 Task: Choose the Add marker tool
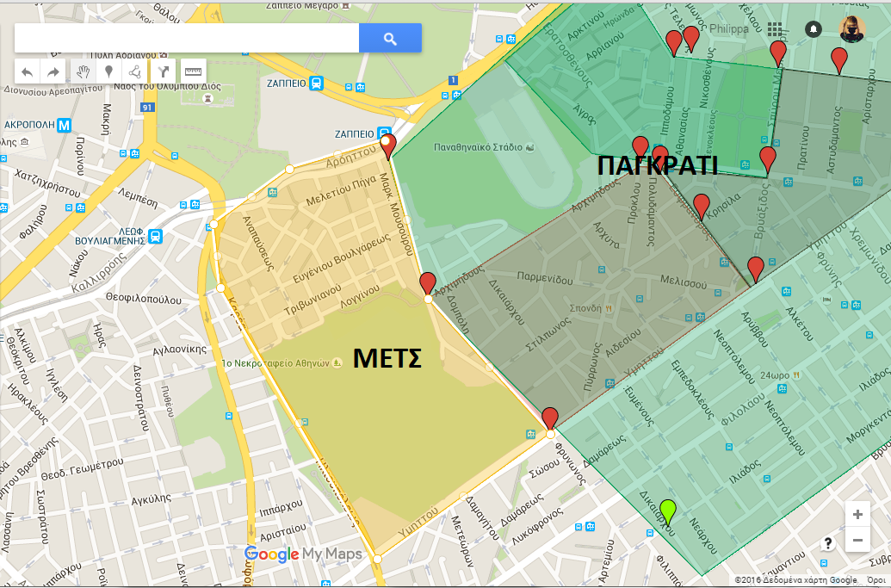click(108, 71)
